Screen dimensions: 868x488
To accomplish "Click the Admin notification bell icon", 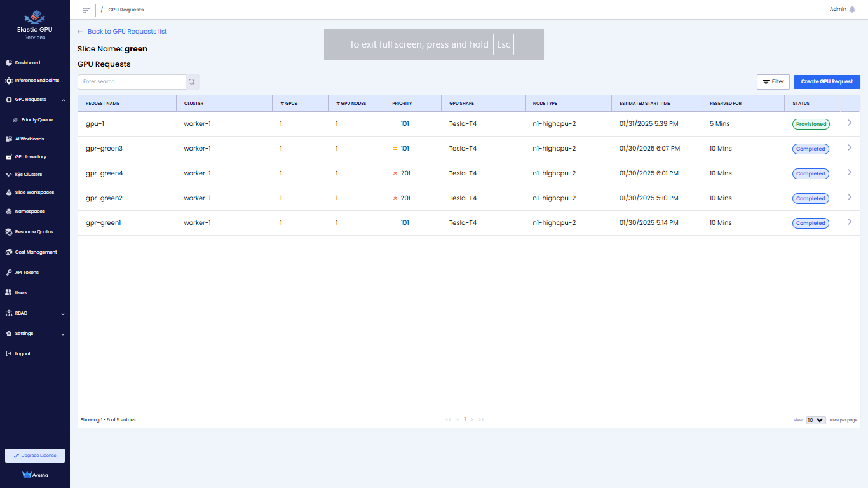I will pos(852,10).
